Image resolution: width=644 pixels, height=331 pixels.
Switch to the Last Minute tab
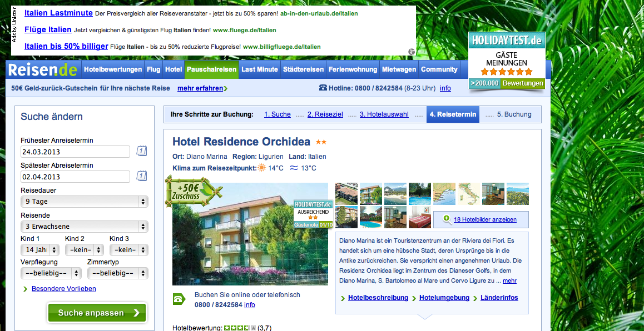[x=259, y=69]
